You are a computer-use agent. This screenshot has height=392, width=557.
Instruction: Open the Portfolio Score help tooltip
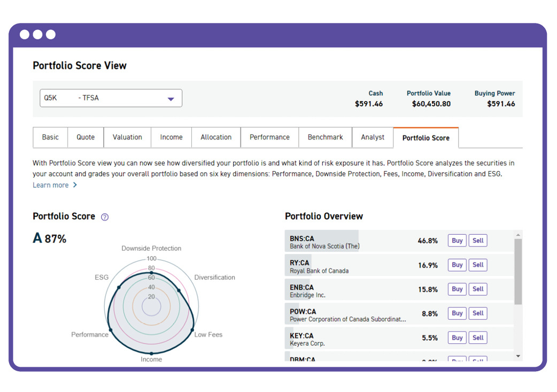pyautogui.click(x=104, y=217)
